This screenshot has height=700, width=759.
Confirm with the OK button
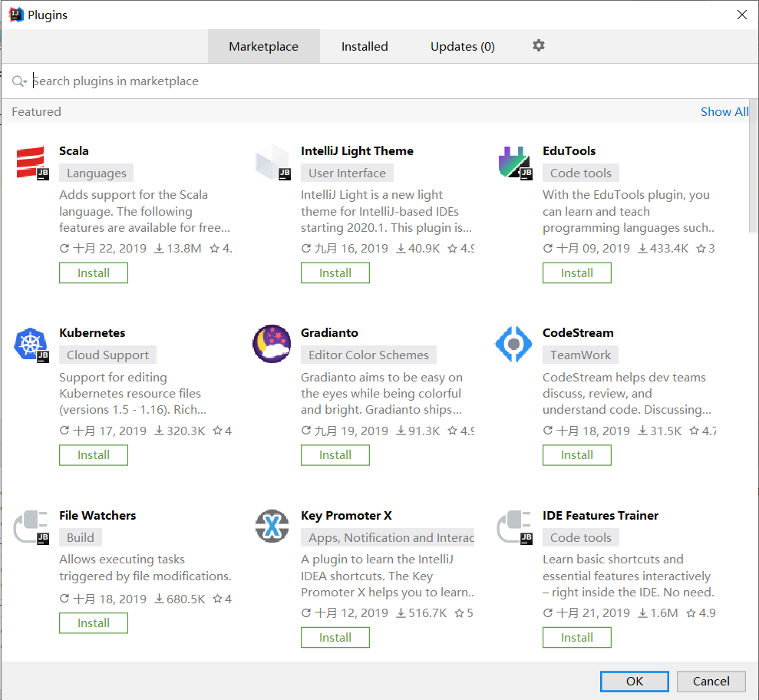point(634,682)
